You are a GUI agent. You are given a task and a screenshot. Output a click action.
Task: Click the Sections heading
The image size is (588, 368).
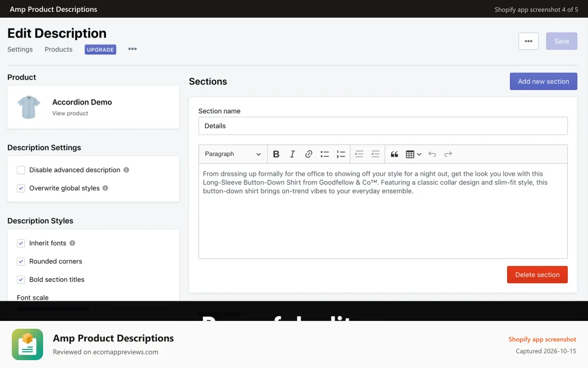tap(208, 81)
